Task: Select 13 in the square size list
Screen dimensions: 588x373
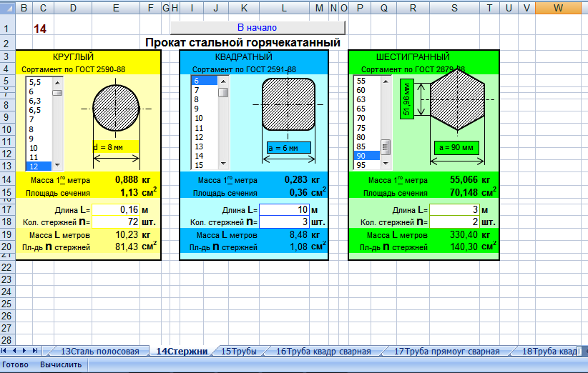Action: [x=205, y=146]
